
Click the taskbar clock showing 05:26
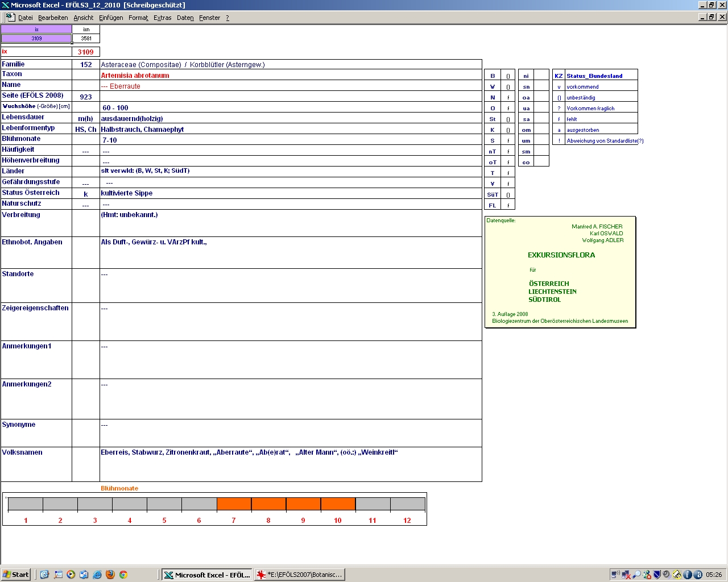(714, 575)
